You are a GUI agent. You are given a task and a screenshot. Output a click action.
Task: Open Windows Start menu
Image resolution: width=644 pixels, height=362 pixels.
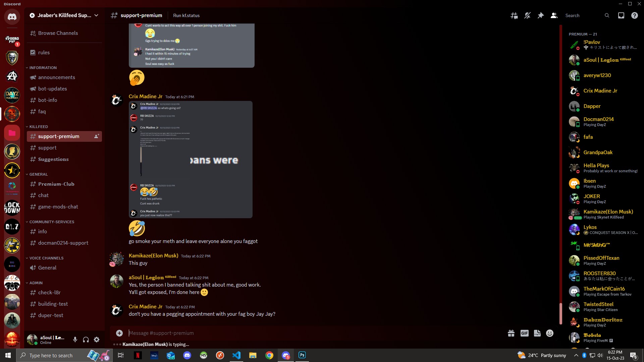point(8,355)
